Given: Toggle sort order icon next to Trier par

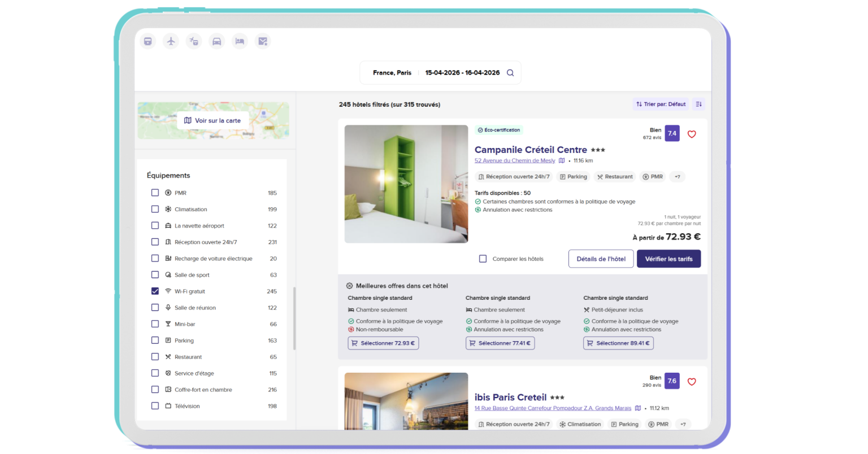Looking at the screenshot, I should coord(699,104).
